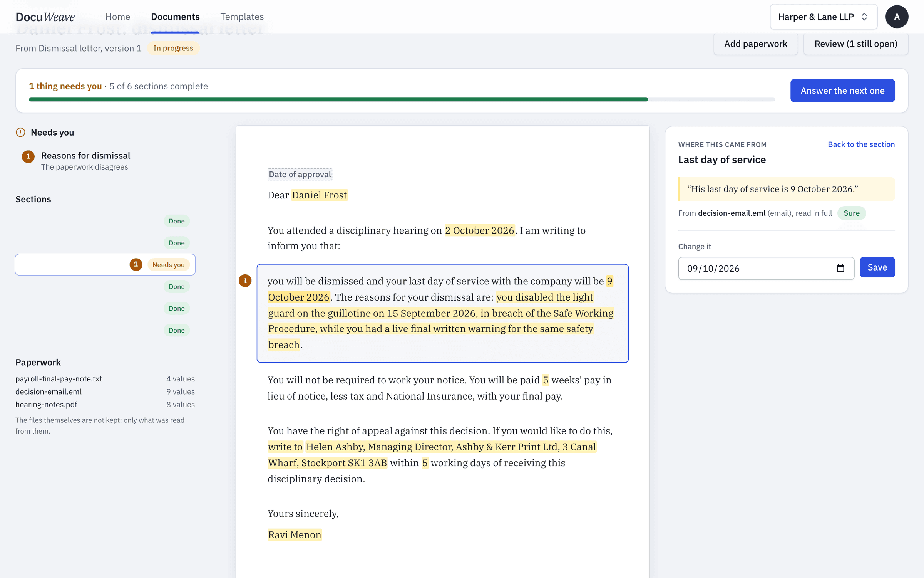924x578 pixels.
Task: Click the highlighted 5 in weeks' pay
Action: (545, 380)
